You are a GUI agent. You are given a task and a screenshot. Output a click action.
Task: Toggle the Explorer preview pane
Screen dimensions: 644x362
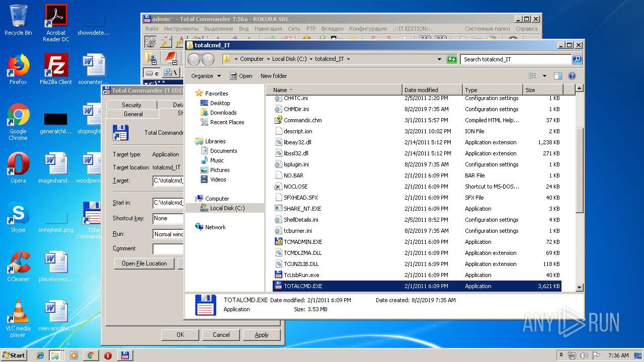pyautogui.click(x=557, y=76)
